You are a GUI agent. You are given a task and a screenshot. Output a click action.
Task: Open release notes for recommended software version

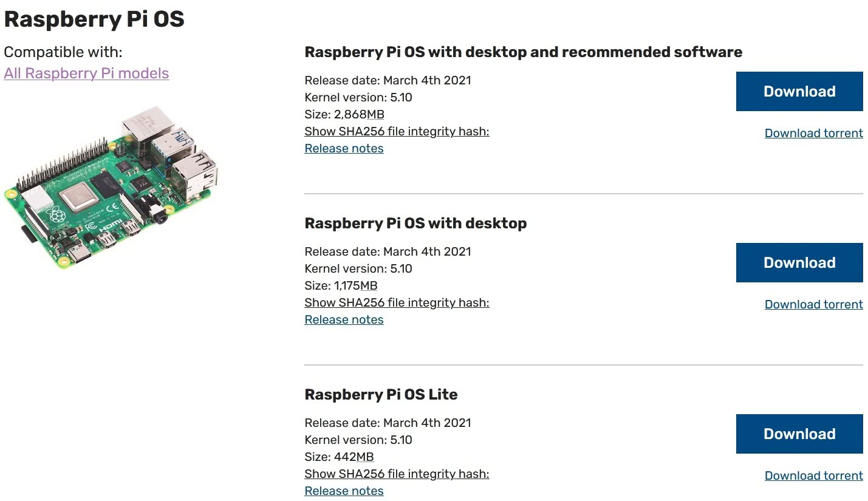344,149
